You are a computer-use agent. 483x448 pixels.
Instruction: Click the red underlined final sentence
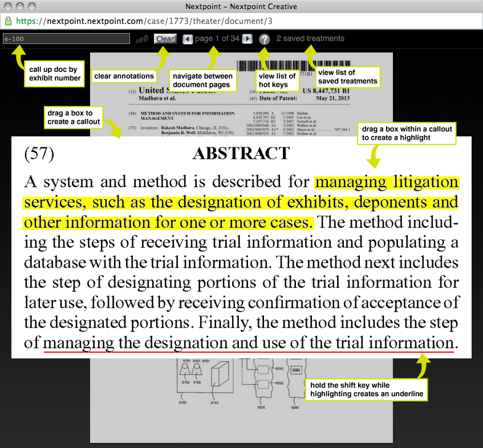click(x=248, y=344)
